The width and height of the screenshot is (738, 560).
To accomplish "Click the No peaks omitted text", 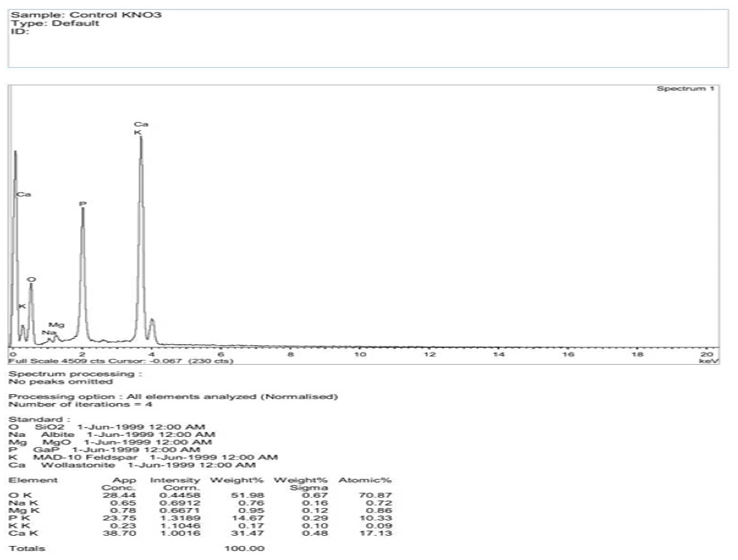I will (x=60, y=381).
